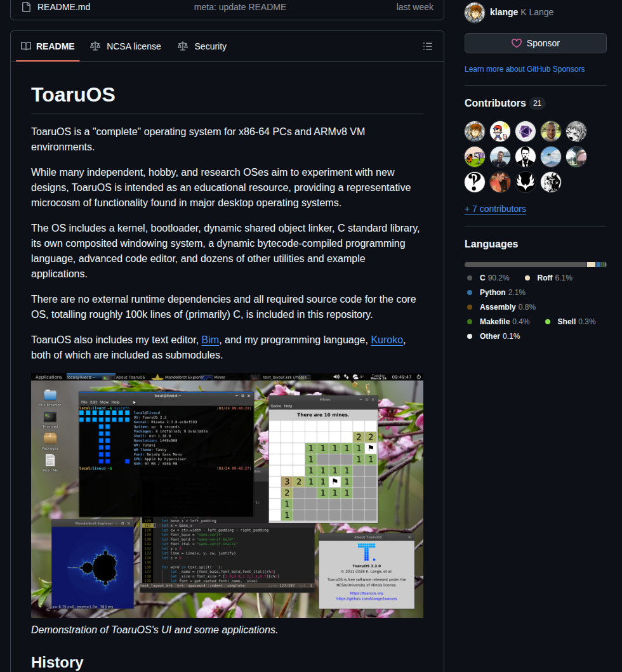
Task: Click the History section heading
Action: tap(57, 662)
